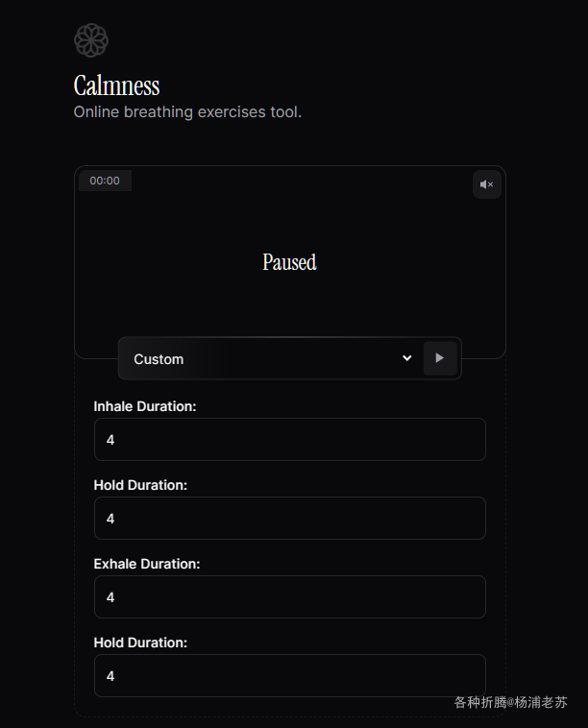588x728 pixels.
Task: Click the Inhale Duration label
Action: pos(144,406)
